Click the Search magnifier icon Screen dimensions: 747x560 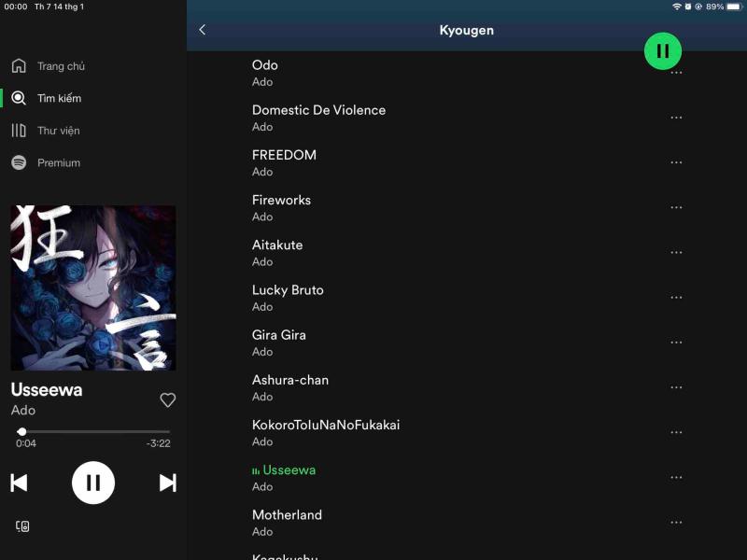point(19,98)
